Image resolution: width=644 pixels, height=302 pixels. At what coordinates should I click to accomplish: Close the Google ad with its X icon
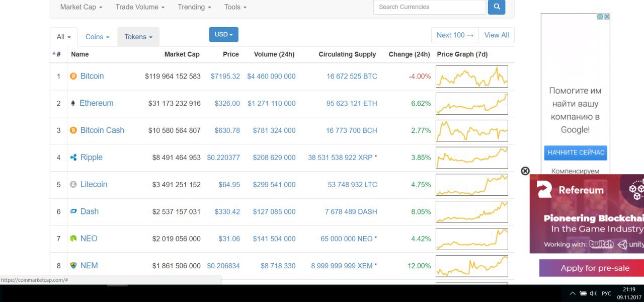click(607, 17)
